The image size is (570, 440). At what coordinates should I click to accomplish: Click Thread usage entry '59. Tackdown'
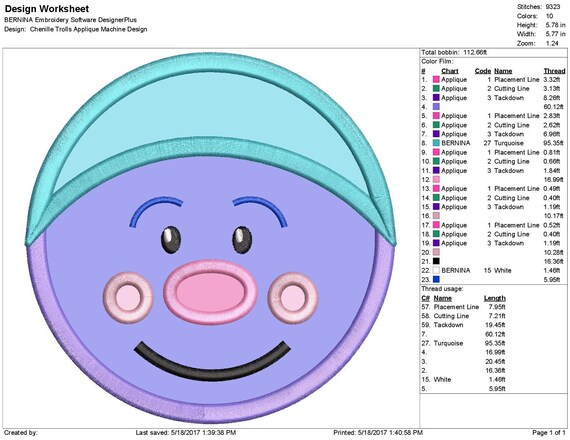442,325
